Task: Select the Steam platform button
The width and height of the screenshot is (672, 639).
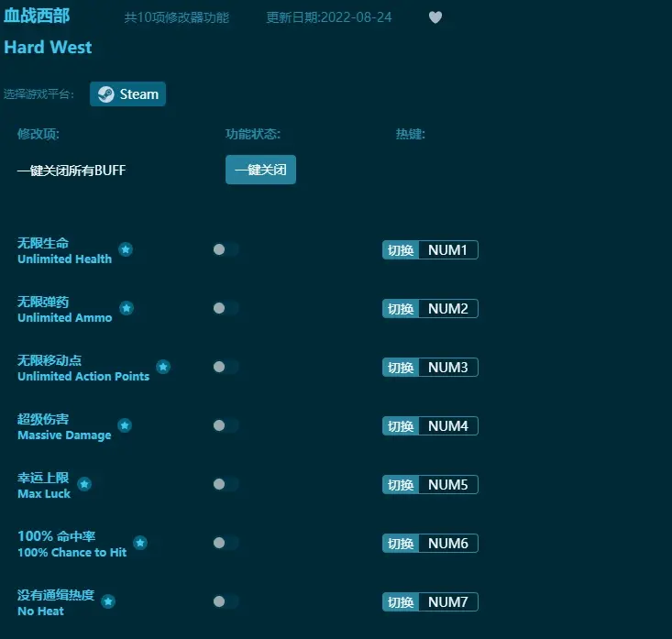Action: (127, 94)
